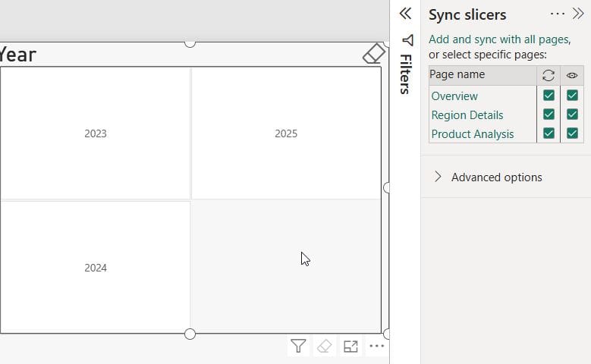Expand the Filters pane with double chevron
The height and width of the screenshot is (364, 591).
tap(405, 14)
